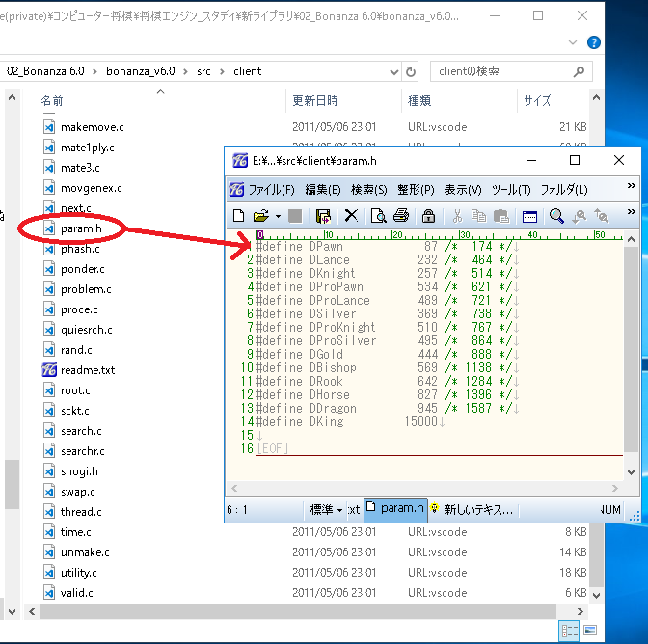Image resolution: width=648 pixels, height=644 pixels.
Task: Expand the chevron after the src breadcrumb
Action: point(222,72)
